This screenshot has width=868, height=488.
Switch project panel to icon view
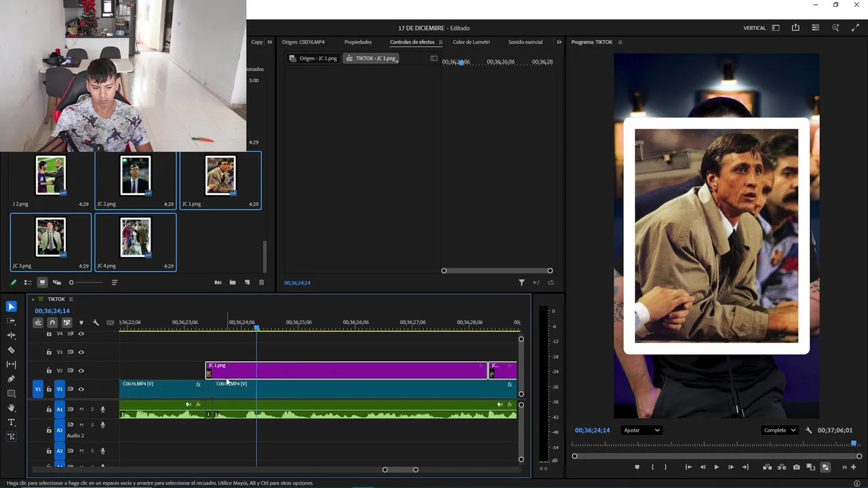(x=42, y=283)
